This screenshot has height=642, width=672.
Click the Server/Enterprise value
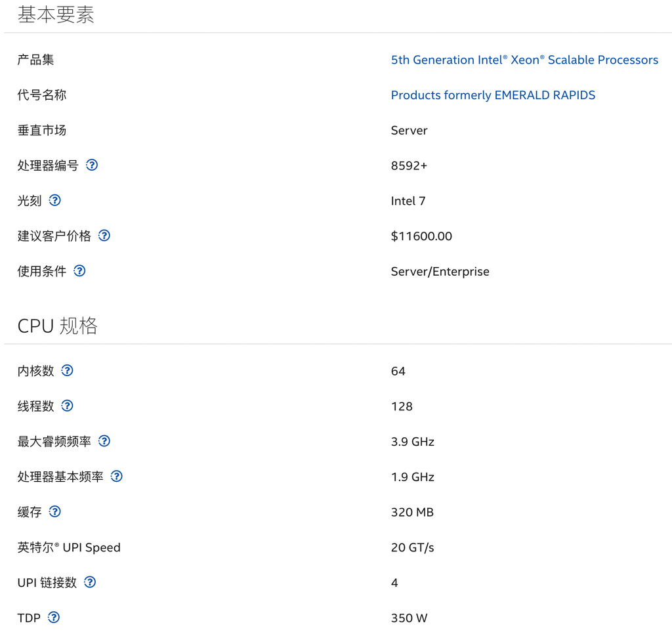[440, 271]
